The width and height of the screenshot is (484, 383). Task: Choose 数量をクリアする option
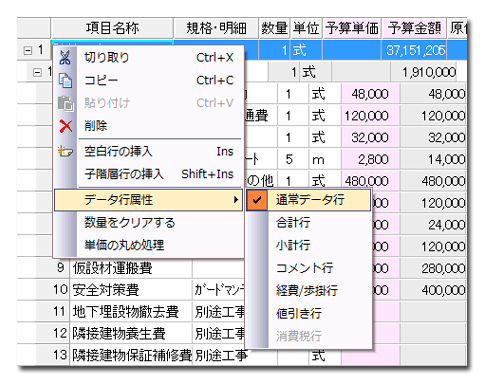(x=148, y=222)
